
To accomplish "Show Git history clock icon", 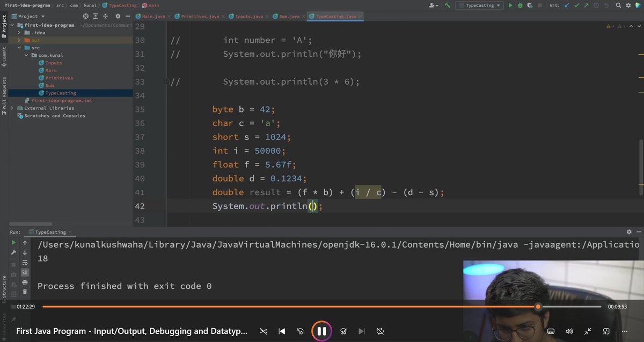I will click(596, 5).
